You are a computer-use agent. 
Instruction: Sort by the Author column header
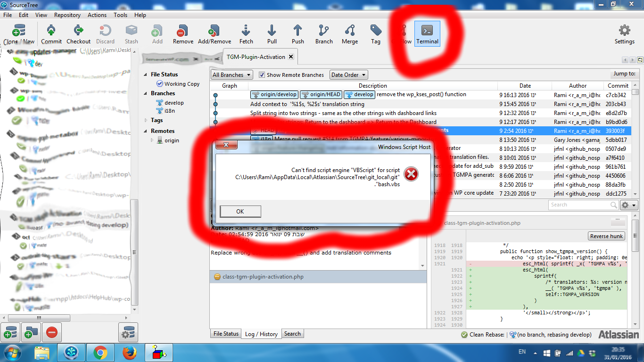pyautogui.click(x=578, y=86)
